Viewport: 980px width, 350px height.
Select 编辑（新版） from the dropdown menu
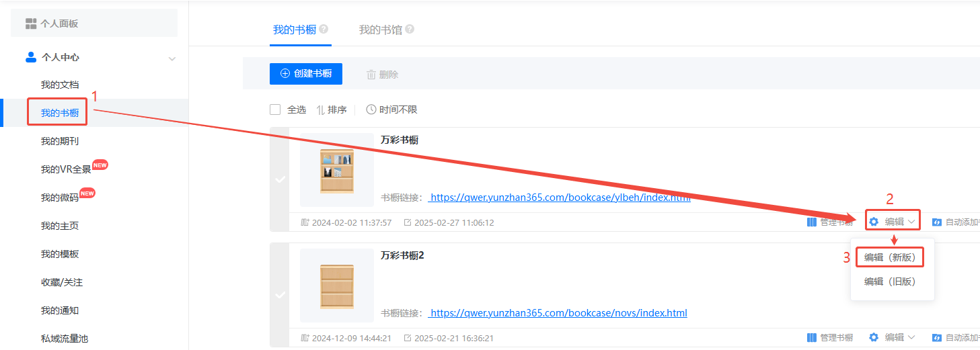coord(890,257)
